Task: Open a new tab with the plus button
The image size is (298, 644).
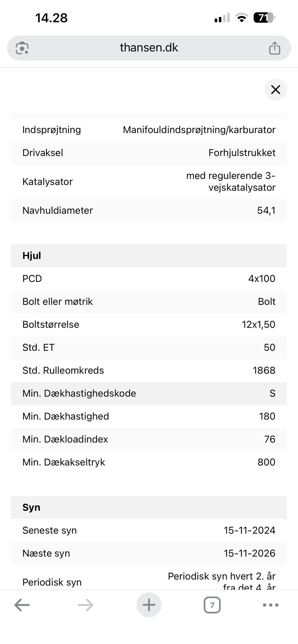Action: click(x=149, y=605)
